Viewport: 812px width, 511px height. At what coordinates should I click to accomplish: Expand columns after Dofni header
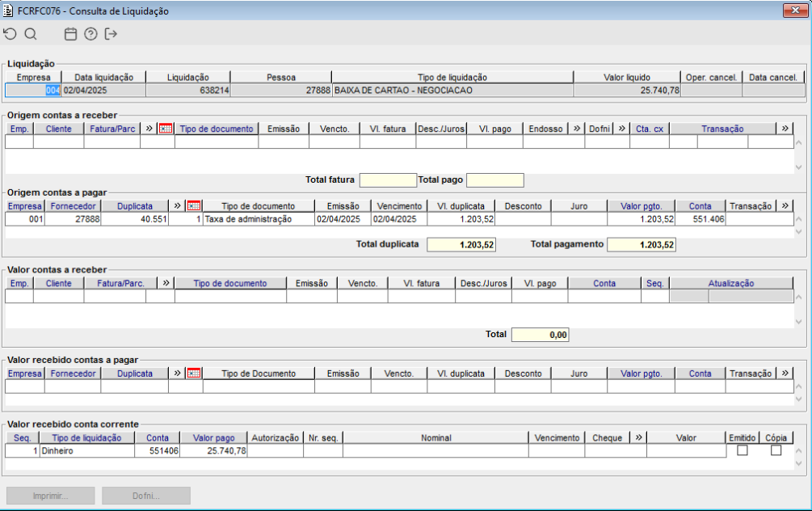621,129
